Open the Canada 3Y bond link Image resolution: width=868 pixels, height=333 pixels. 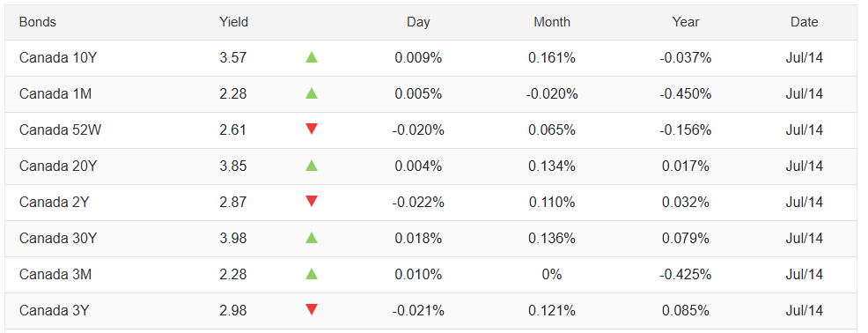pyautogui.click(x=55, y=310)
